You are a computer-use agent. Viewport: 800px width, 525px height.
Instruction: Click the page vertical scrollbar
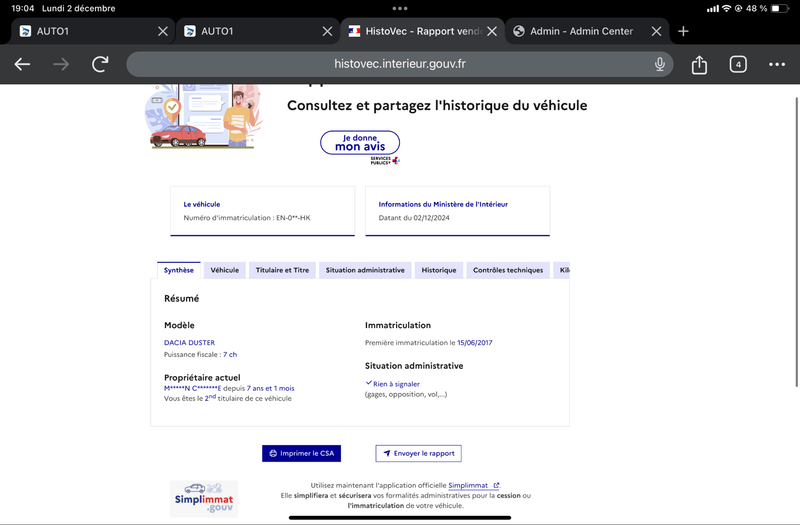coord(796,242)
